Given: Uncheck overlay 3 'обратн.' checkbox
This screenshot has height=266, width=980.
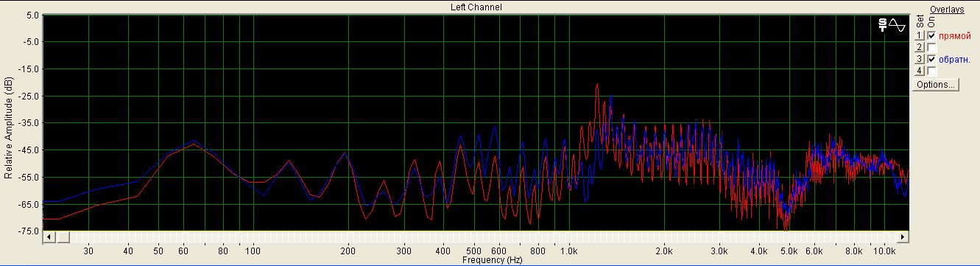Looking at the screenshot, I should [x=931, y=59].
